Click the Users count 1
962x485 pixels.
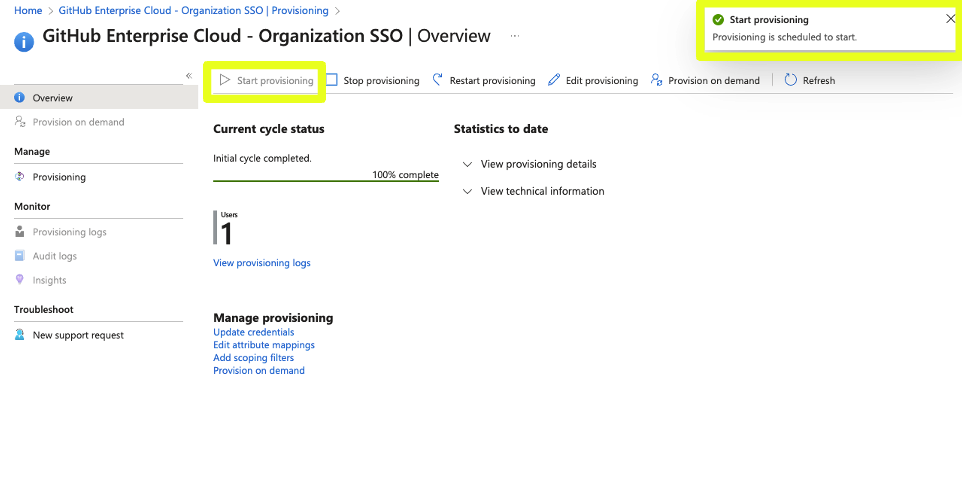226,234
